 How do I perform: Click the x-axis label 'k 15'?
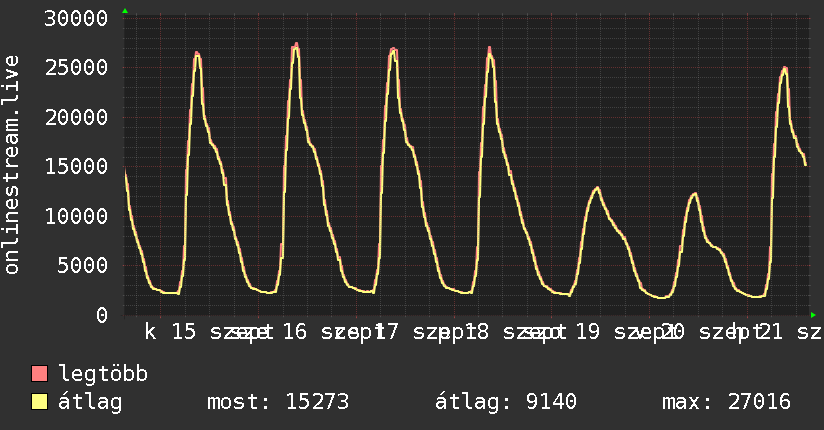click(x=170, y=332)
